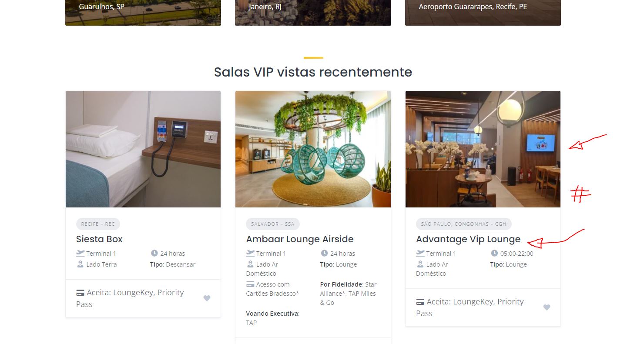Open the Siesta Box title link
The width and height of the screenshot is (644, 344).
[x=99, y=239]
